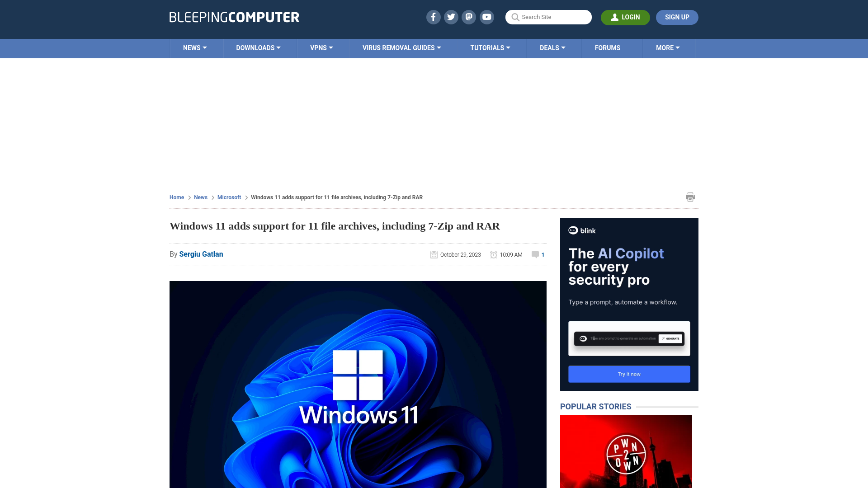Viewport: 868px width, 488px height.
Task: Click the SIGN UP button
Action: tap(677, 17)
